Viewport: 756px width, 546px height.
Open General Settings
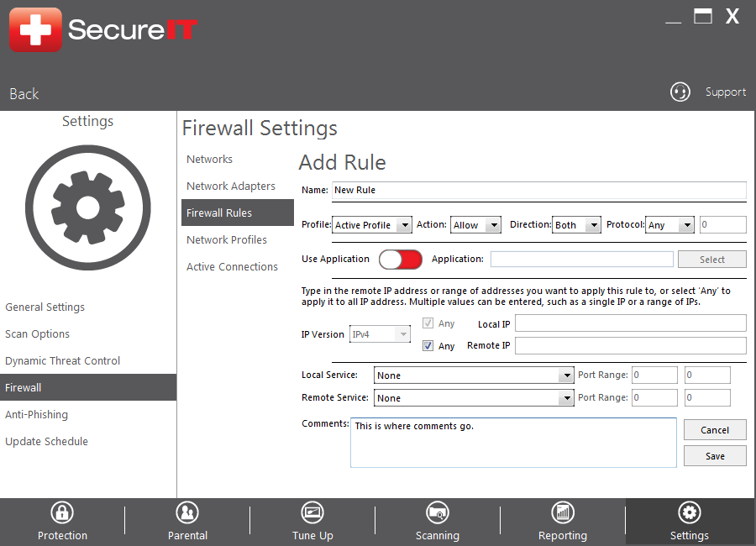45,307
